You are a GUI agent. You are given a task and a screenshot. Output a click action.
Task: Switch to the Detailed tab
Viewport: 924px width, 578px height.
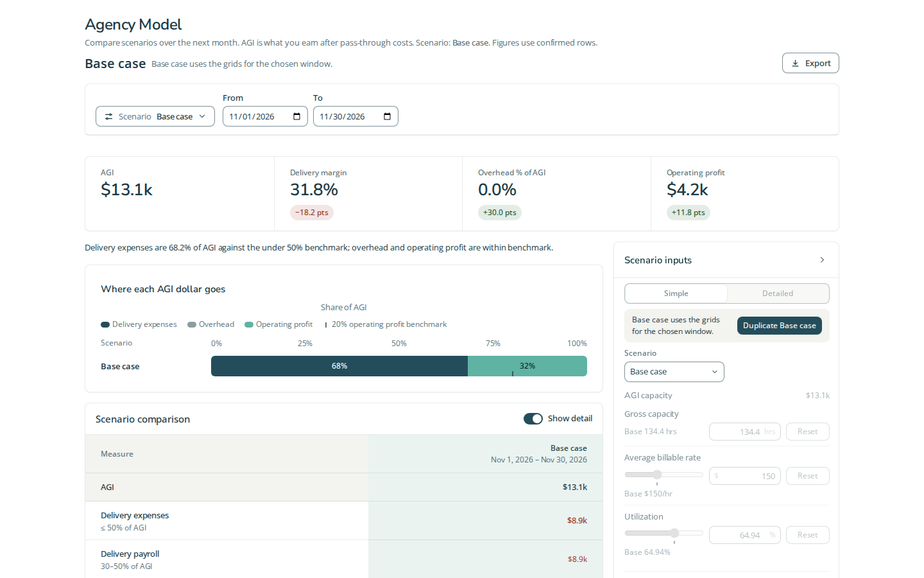click(778, 293)
